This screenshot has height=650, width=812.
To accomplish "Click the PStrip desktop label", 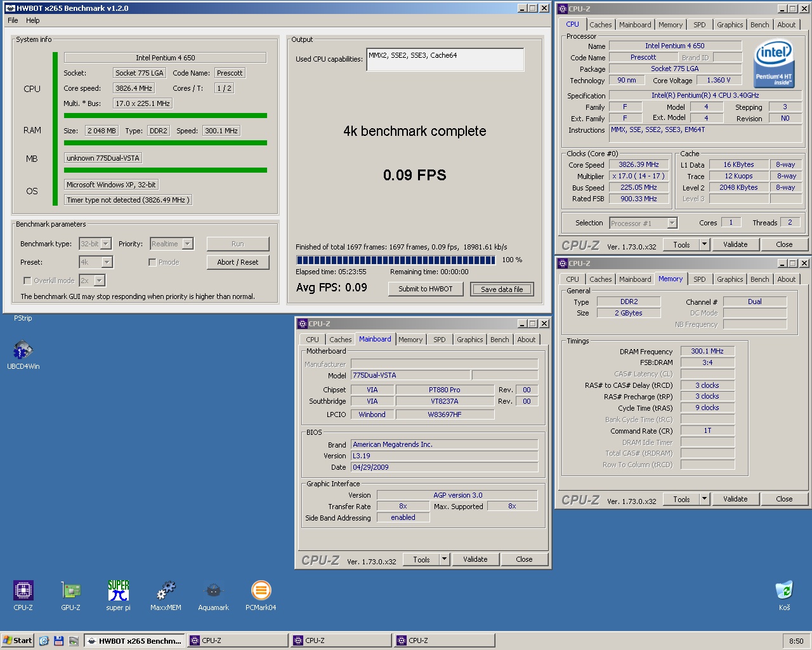I will [x=23, y=318].
